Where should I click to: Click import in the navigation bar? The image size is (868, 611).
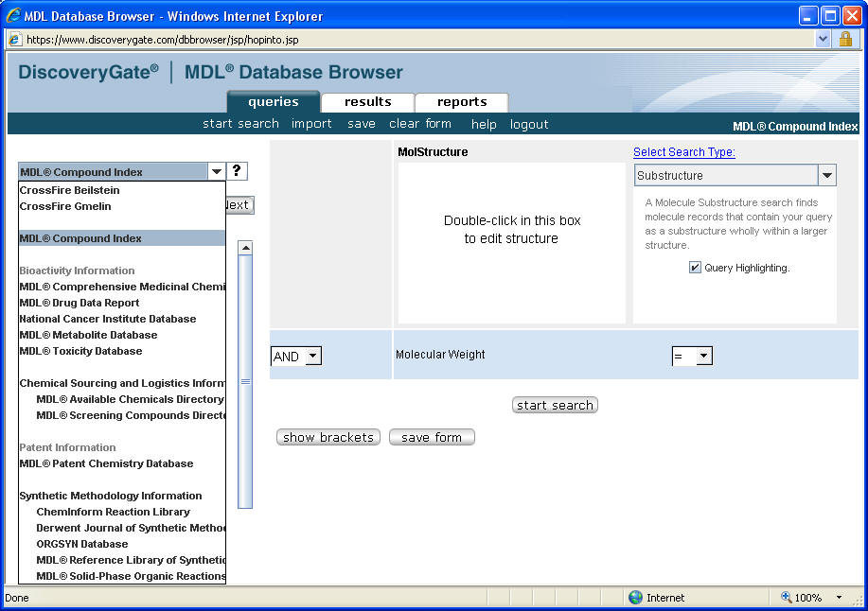[311, 124]
